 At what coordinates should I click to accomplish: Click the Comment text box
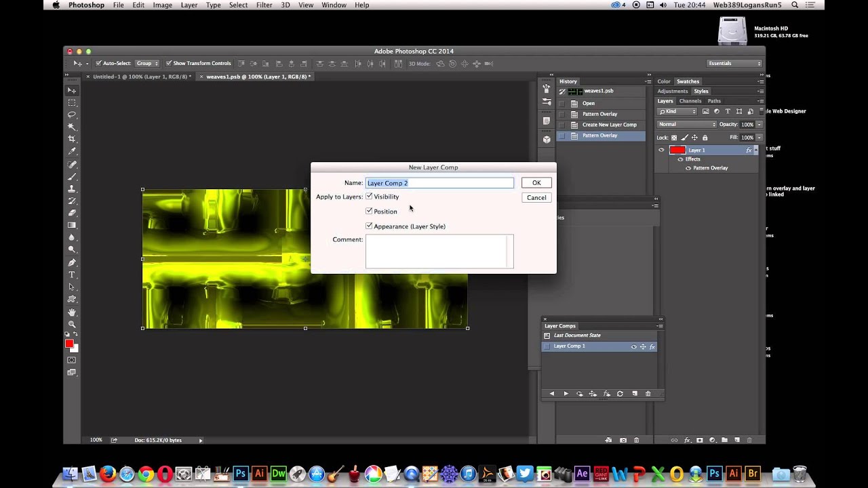[x=439, y=251]
